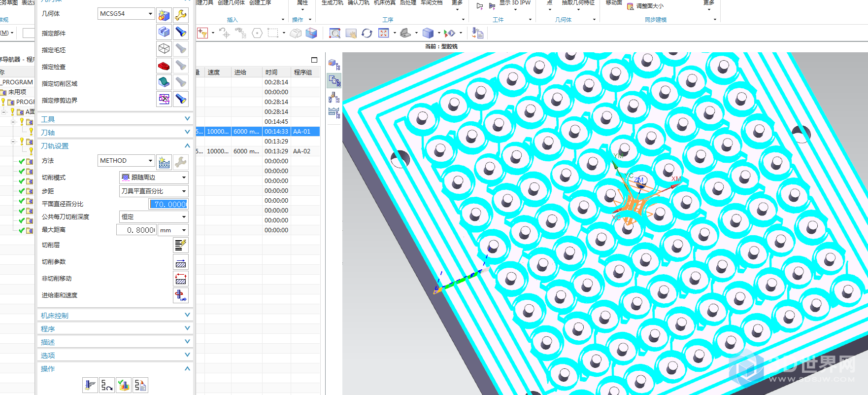Click the 生成刀轨 ribbon button

click(332, 2)
